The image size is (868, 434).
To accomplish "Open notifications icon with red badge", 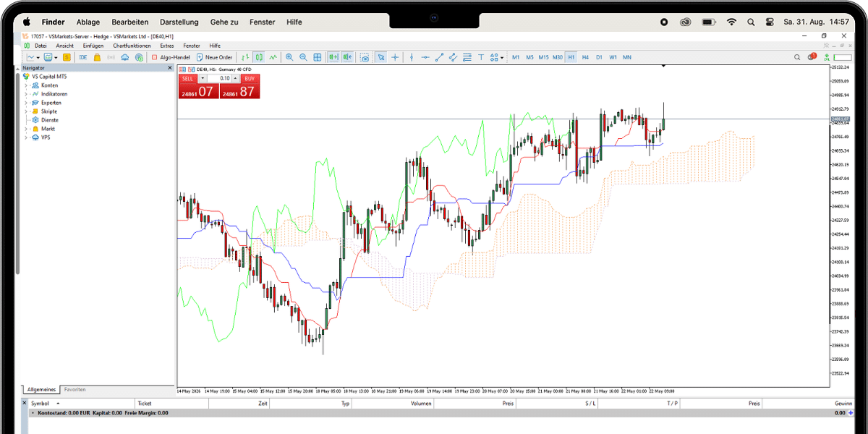I will (x=812, y=56).
